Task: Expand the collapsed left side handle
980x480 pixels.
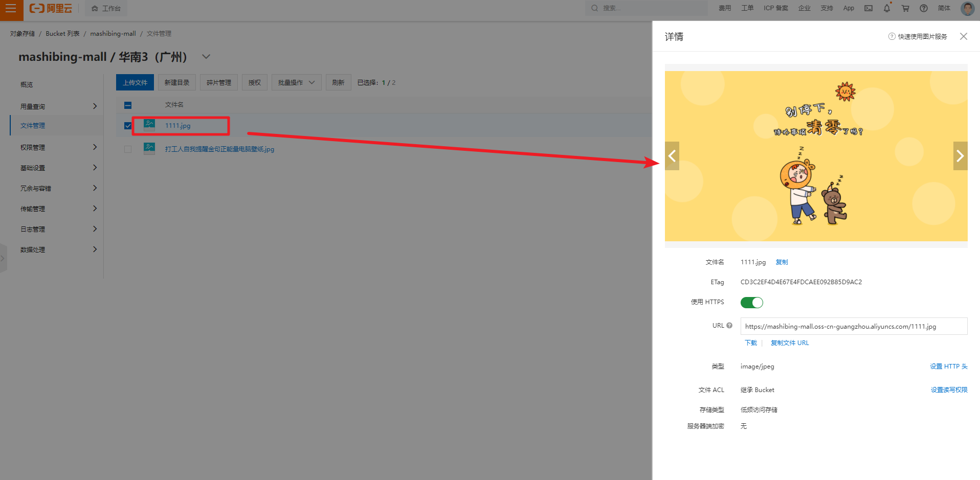Action: tap(3, 258)
